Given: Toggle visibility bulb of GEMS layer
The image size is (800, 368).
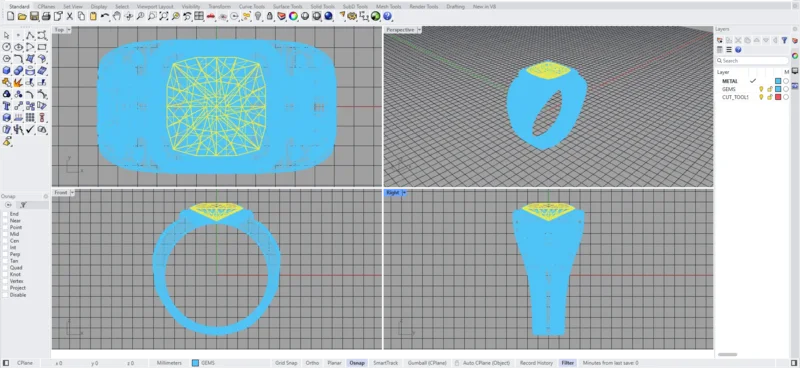Looking at the screenshot, I should [x=761, y=89].
